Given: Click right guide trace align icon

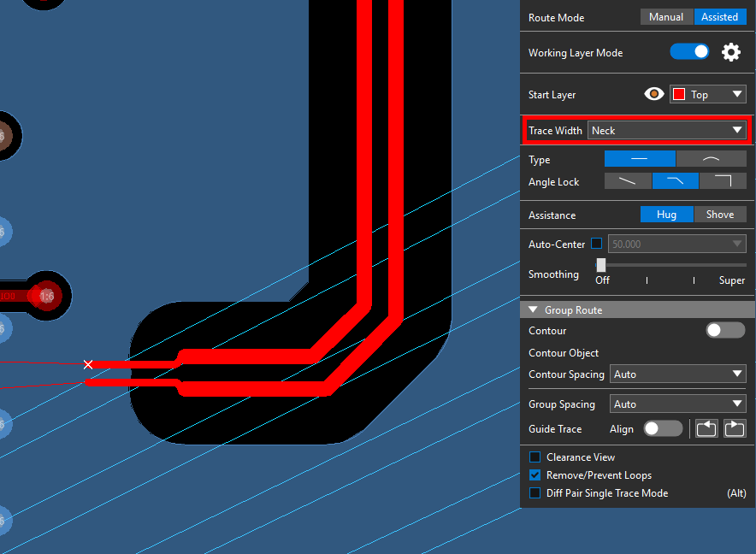Looking at the screenshot, I should 735,428.
